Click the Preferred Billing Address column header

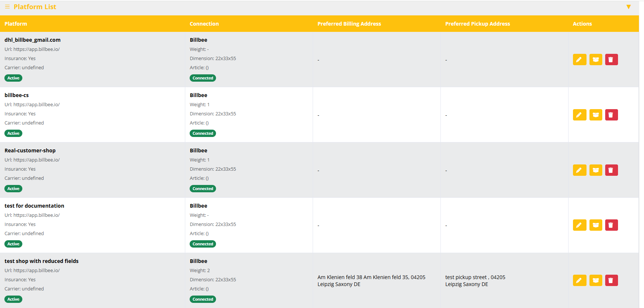pos(349,24)
